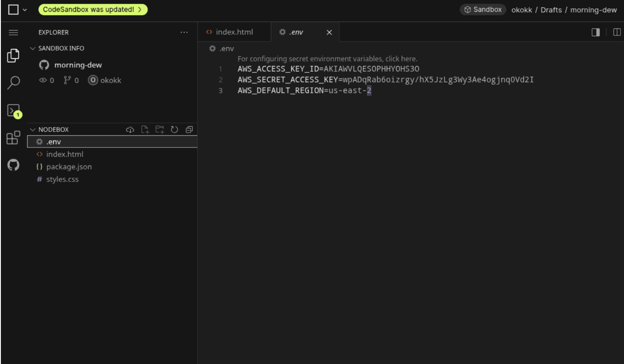Open the Explorer files icon
Screen dimensions: 624x364
coord(14,55)
